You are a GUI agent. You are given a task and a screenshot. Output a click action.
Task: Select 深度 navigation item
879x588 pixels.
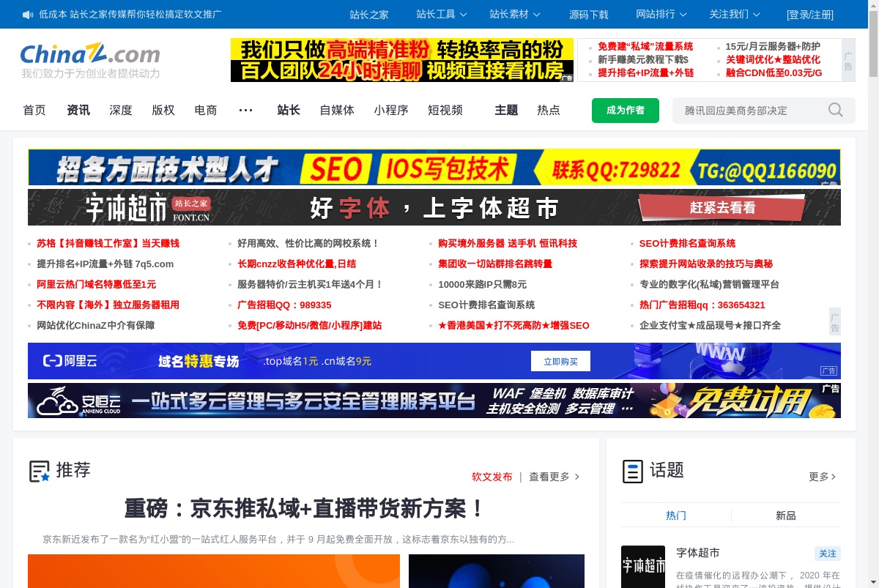(x=121, y=110)
